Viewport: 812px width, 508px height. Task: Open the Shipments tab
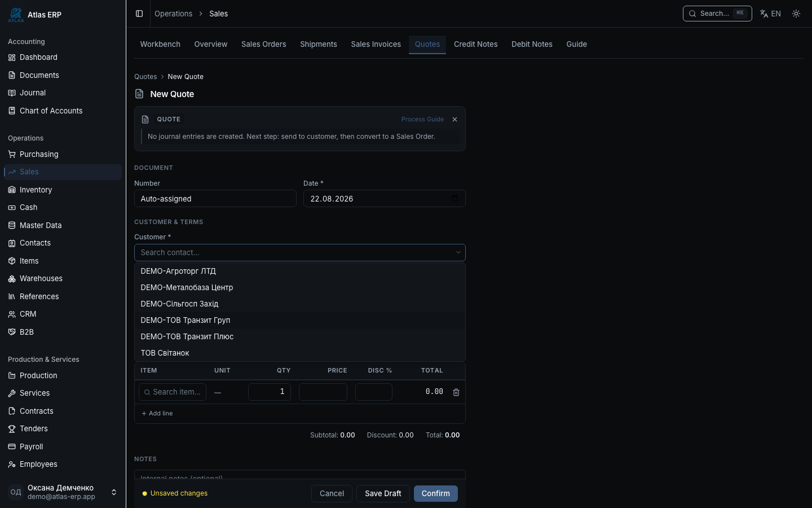319,45
